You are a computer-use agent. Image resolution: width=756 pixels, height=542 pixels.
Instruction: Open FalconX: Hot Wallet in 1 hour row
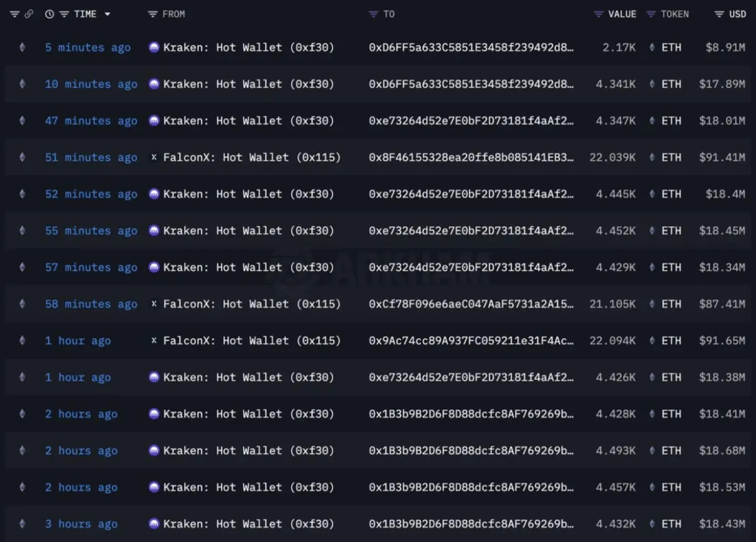[252, 341]
